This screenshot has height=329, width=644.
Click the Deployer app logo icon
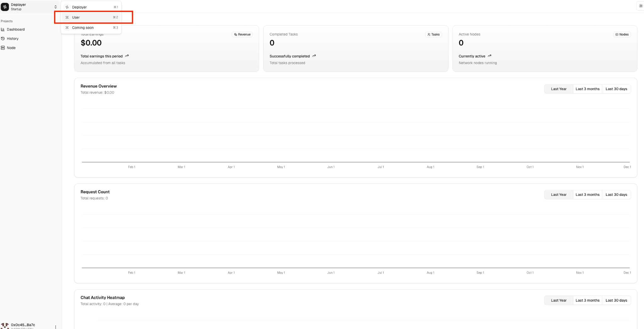tap(5, 7)
